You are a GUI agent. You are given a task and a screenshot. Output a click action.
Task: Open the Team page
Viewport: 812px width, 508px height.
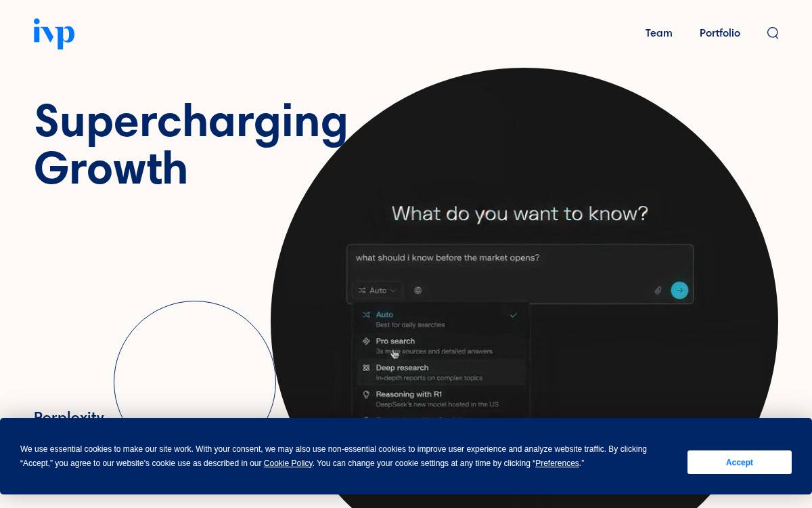658,33
